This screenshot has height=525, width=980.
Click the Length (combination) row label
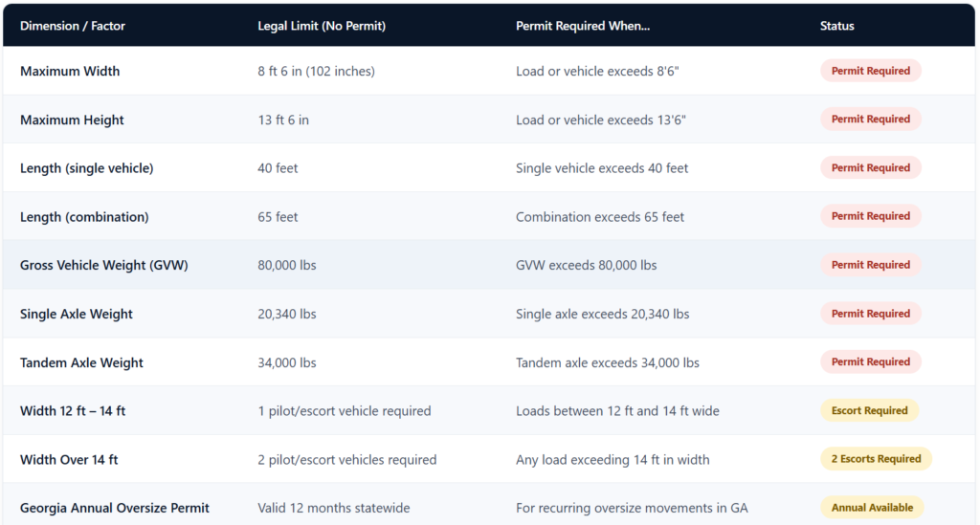(84, 217)
